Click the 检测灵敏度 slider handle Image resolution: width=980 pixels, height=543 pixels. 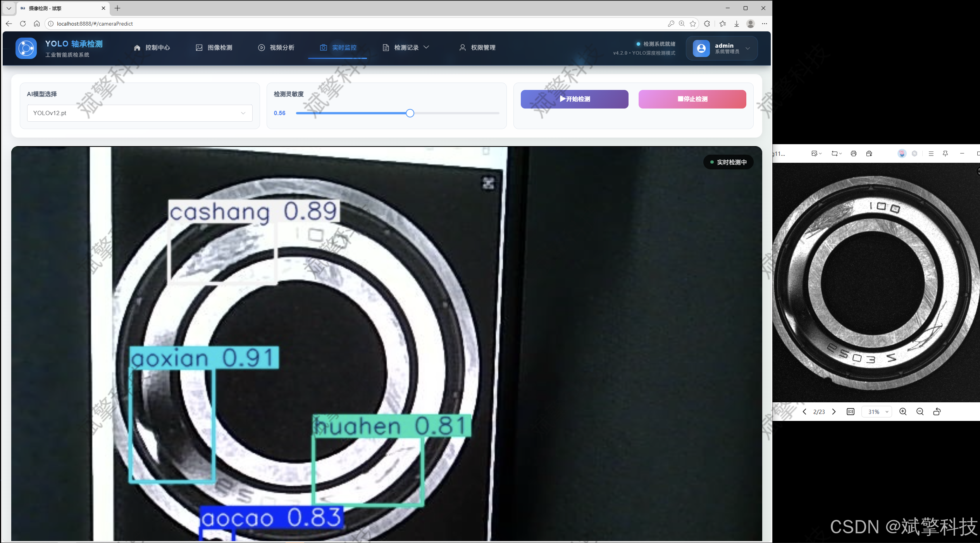410,113
